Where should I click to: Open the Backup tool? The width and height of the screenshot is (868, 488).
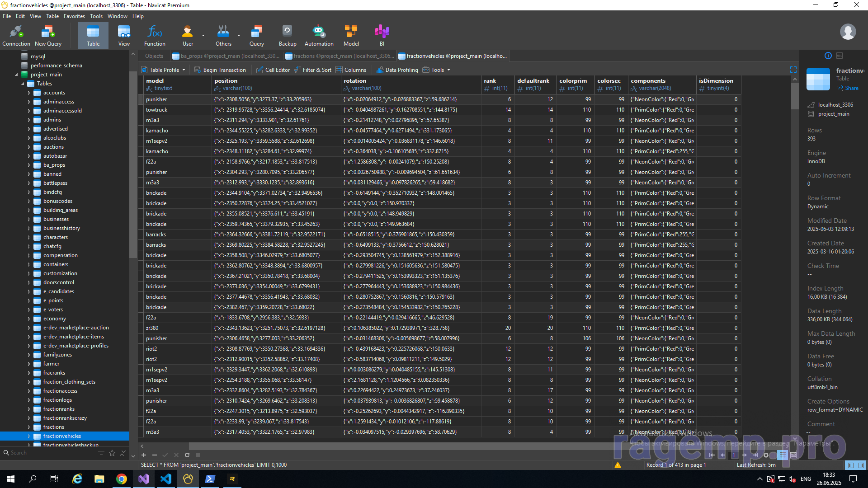[x=288, y=36]
